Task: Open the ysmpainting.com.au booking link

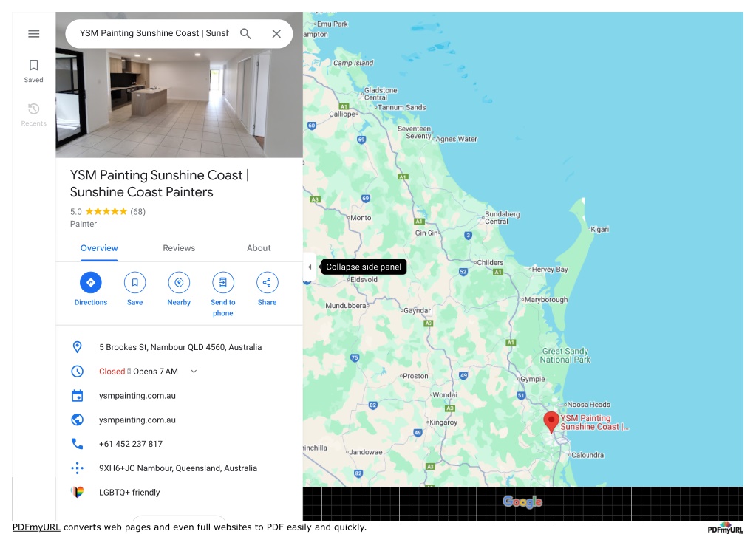Action: pos(137,396)
